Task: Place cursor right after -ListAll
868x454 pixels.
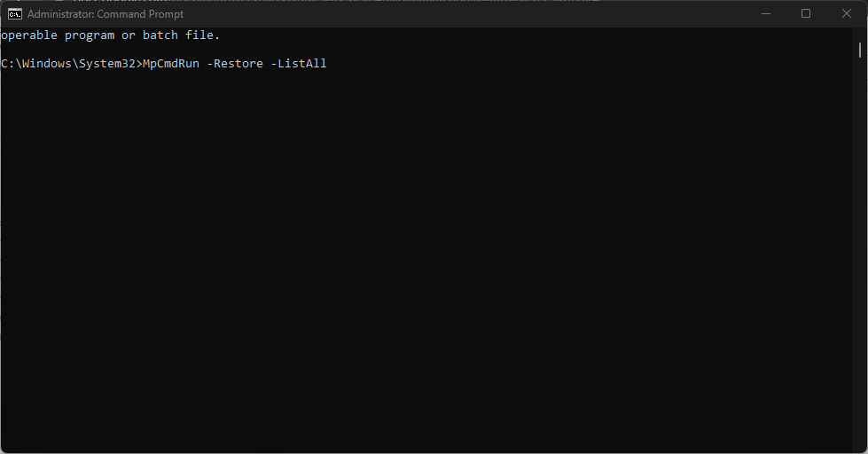Action: pyautogui.click(x=328, y=64)
